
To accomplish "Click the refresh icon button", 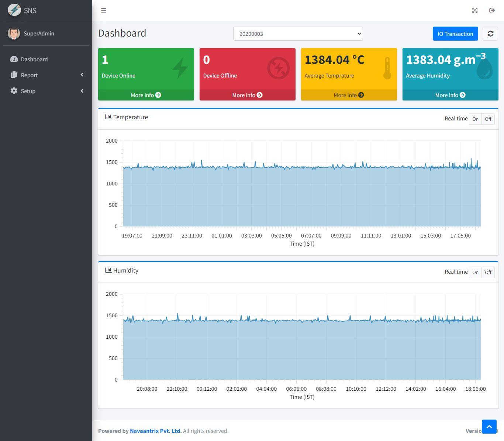I will pos(490,34).
